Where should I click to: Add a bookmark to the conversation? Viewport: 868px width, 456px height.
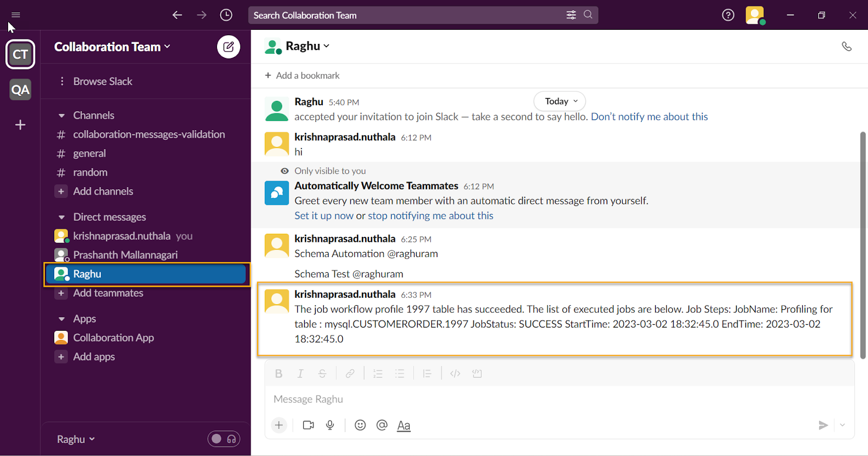click(x=302, y=75)
